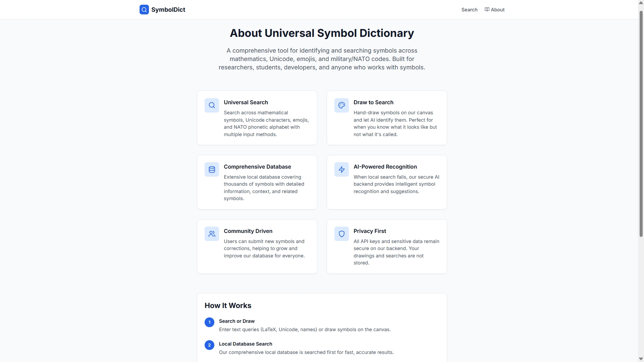Click the page scrollbar up arrow
The image size is (644, 362).
641,3
